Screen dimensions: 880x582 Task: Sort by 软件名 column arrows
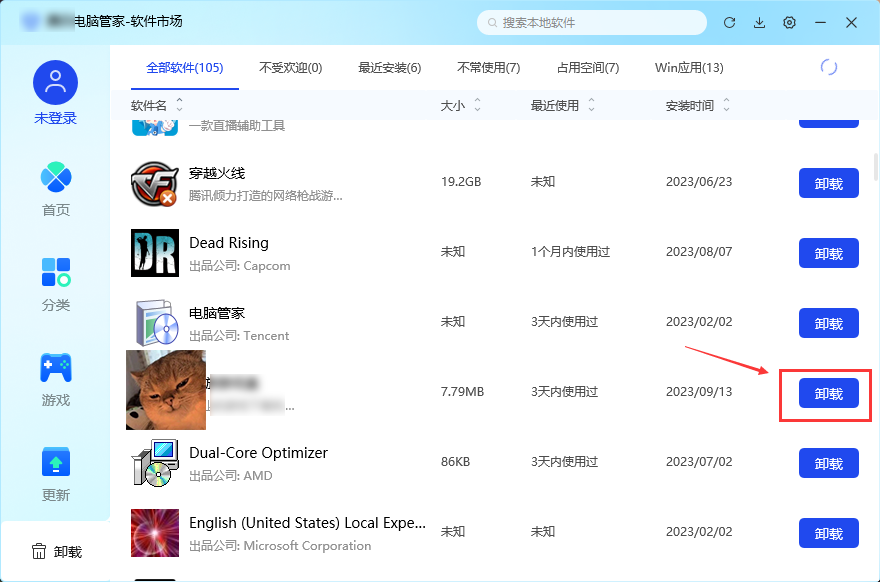click(180, 104)
